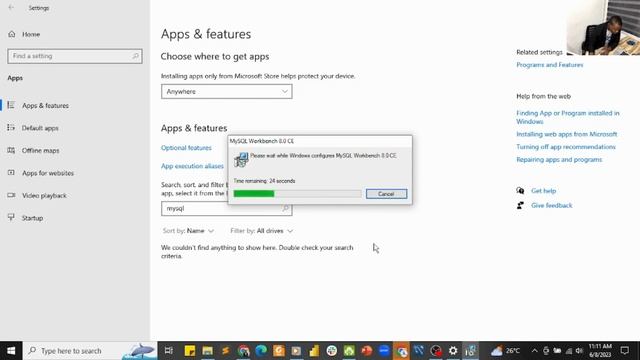Click the Give feedback link
The width and height of the screenshot is (640, 360).
(x=551, y=205)
